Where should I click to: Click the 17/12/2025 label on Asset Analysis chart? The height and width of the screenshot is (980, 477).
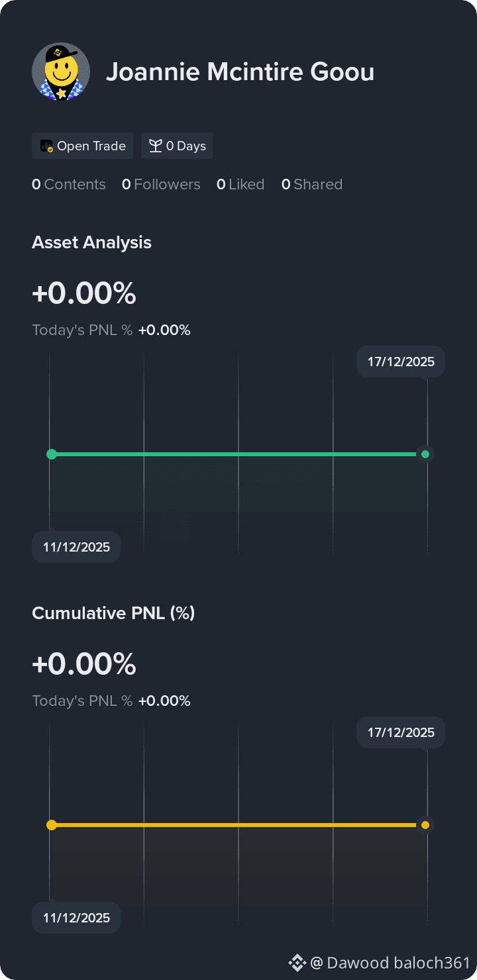(x=401, y=362)
